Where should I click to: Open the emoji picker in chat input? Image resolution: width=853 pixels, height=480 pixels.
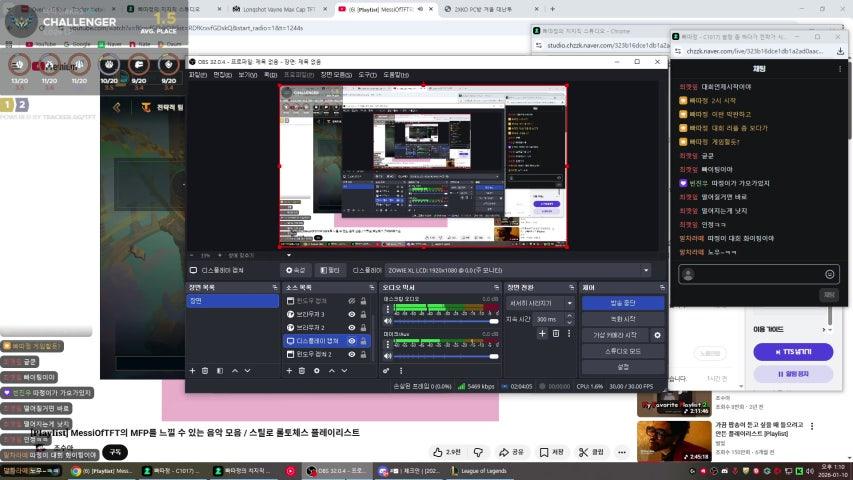(x=829, y=274)
